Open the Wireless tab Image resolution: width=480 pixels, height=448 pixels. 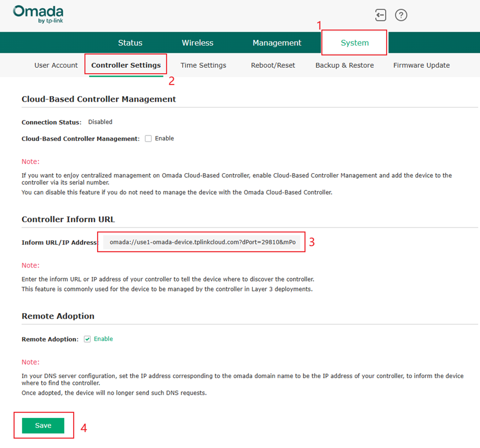click(x=198, y=43)
